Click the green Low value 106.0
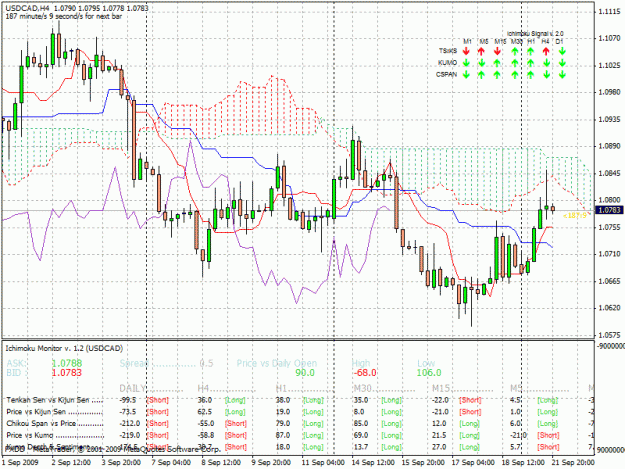This screenshot has height=469, width=625. (x=428, y=373)
